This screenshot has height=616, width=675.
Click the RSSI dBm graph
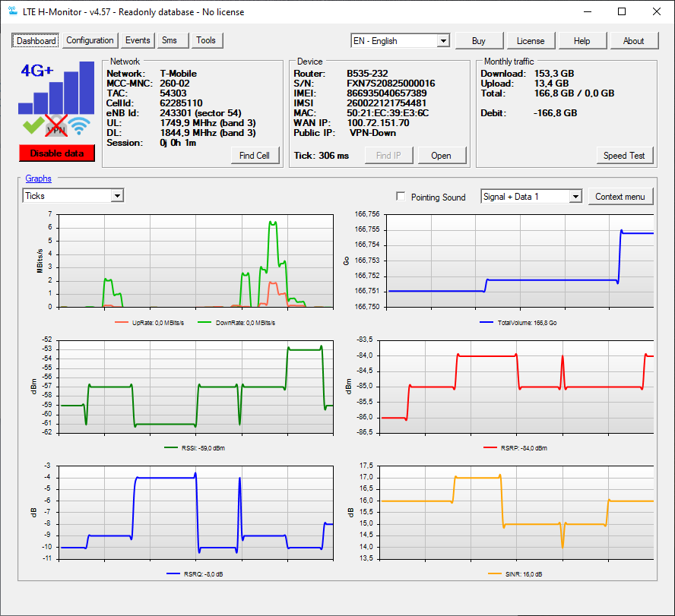[x=196, y=387]
